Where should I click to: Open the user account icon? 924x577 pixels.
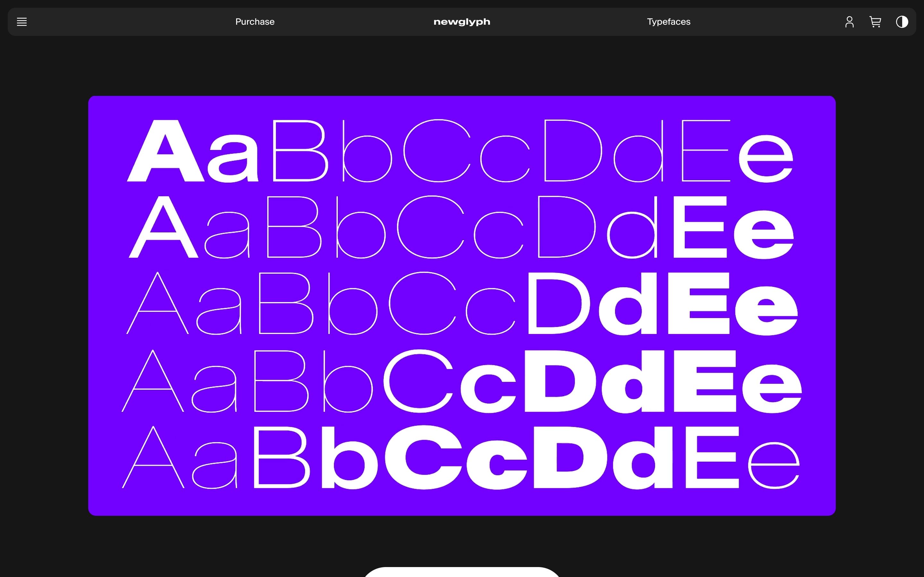tap(849, 22)
